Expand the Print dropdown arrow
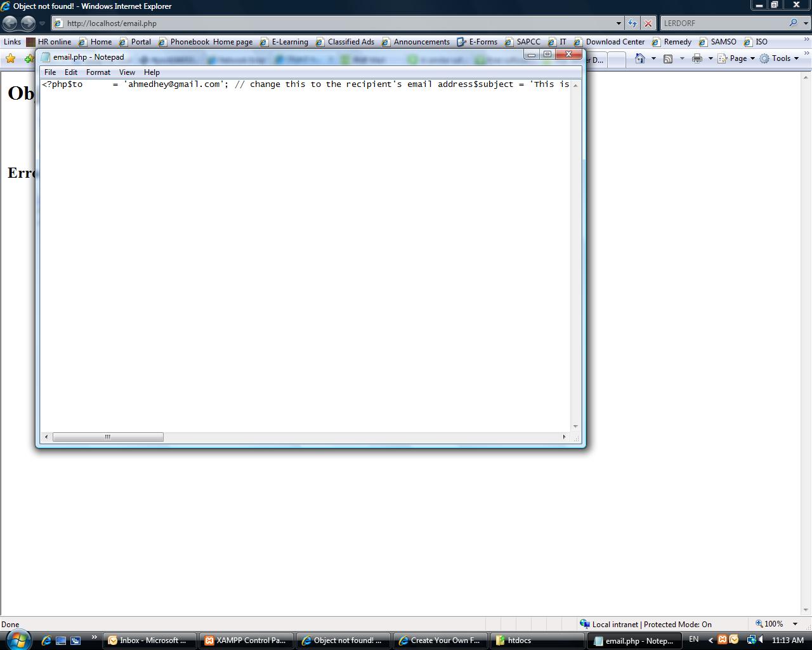 (x=710, y=58)
